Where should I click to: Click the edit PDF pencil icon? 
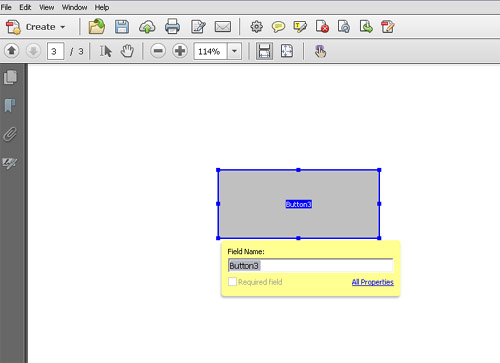click(388, 27)
